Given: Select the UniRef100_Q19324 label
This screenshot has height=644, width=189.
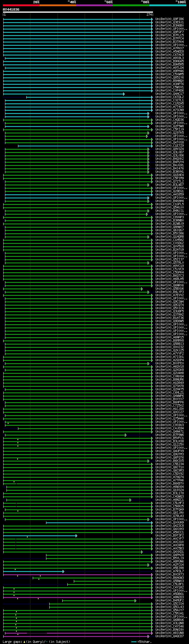Looking at the screenshot, I should (x=170, y=490).
